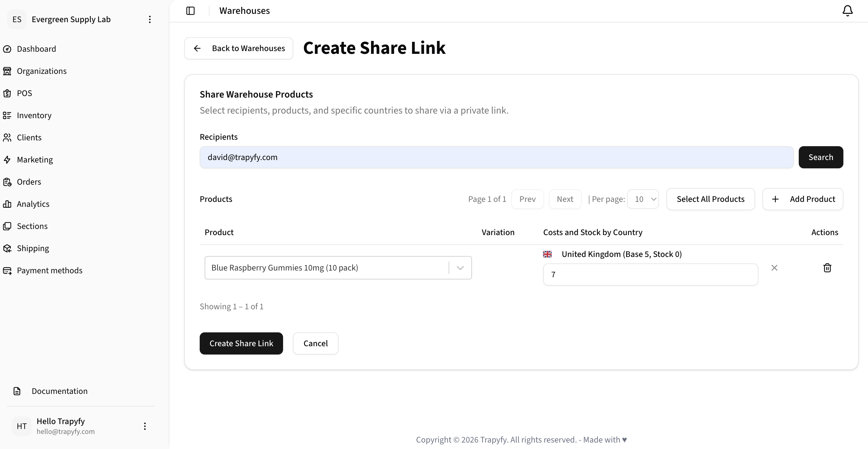Expand product selector chevron arrow
868x449 pixels.
tap(460, 268)
